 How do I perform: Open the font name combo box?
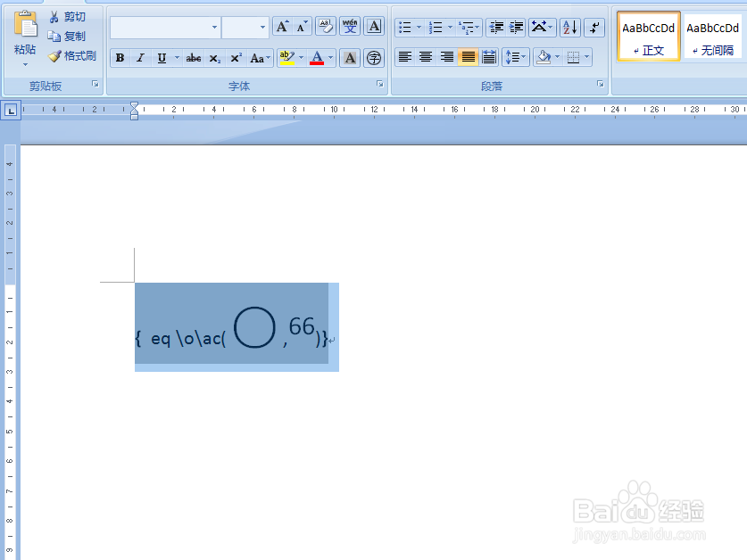pyautogui.click(x=165, y=27)
